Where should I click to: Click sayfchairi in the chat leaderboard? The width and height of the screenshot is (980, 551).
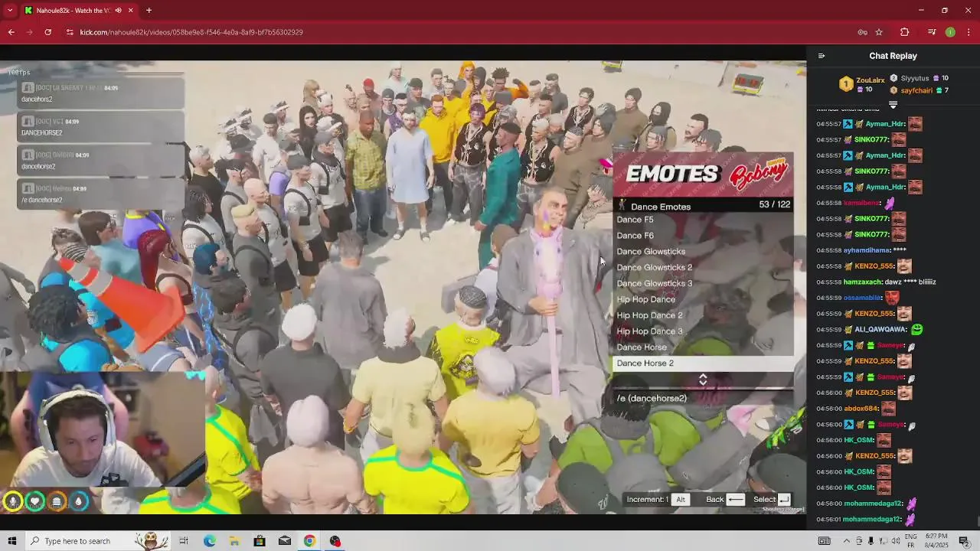pos(916,90)
